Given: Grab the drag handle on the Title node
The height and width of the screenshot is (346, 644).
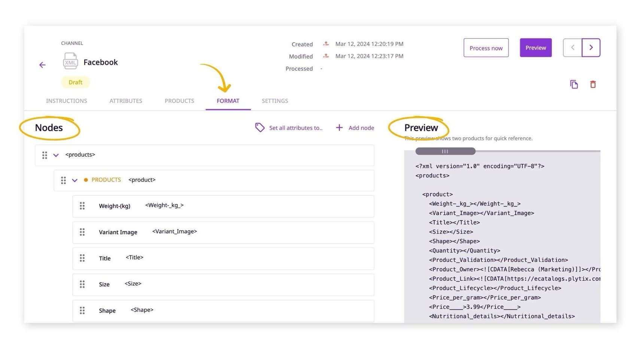Looking at the screenshot, I should pyautogui.click(x=82, y=258).
